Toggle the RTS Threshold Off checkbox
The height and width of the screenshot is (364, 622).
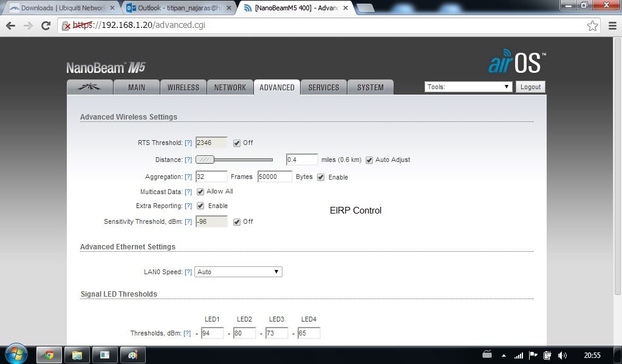[x=237, y=143]
